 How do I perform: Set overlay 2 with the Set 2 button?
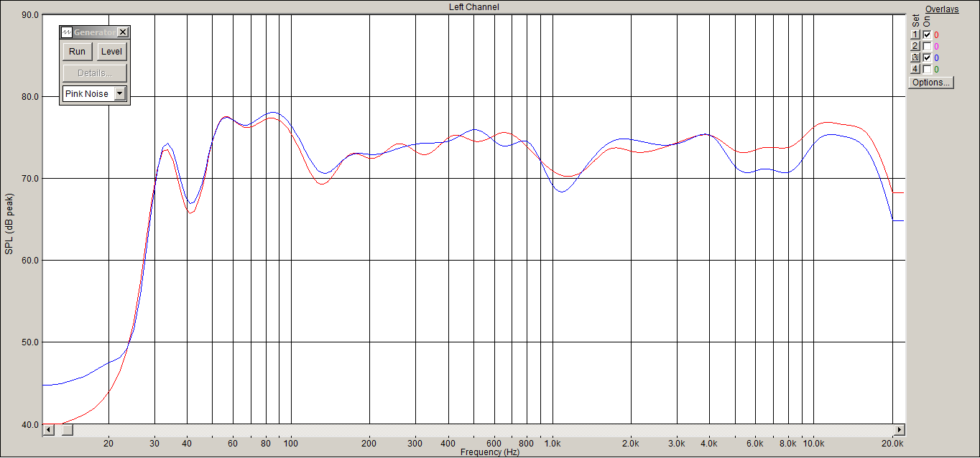pos(915,46)
